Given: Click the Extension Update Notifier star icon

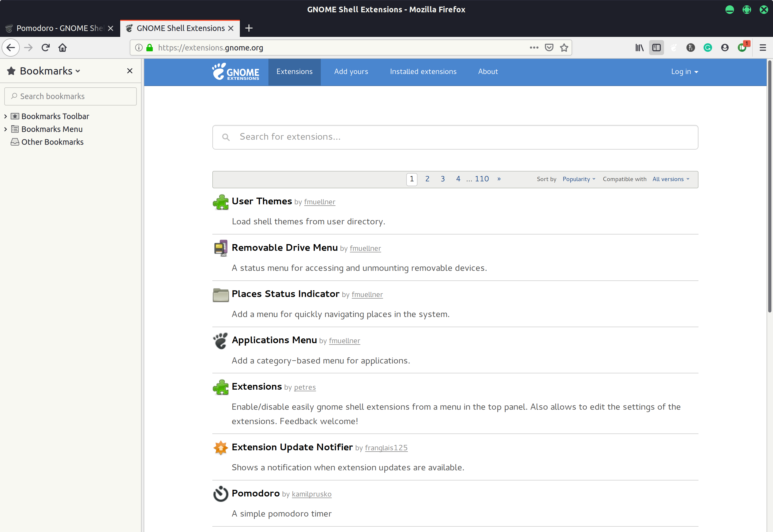Looking at the screenshot, I should pyautogui.click(x=220, y=448).
